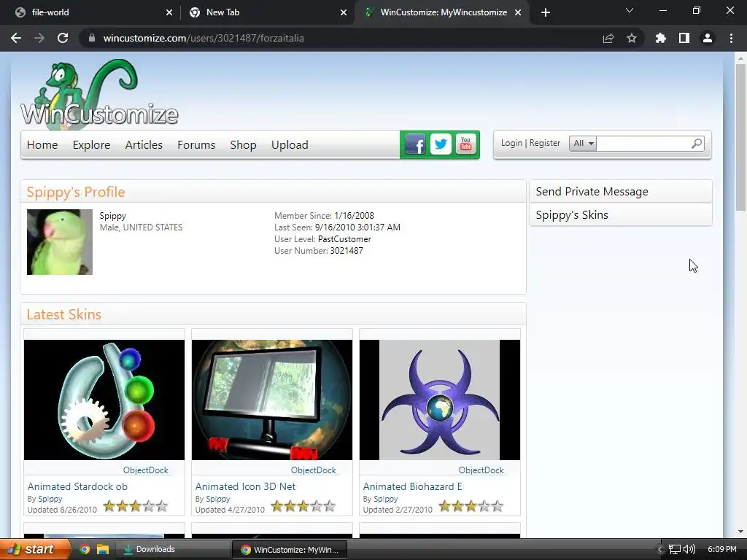Select WinCustomize Chrome taskbar button

pos(290,549)
